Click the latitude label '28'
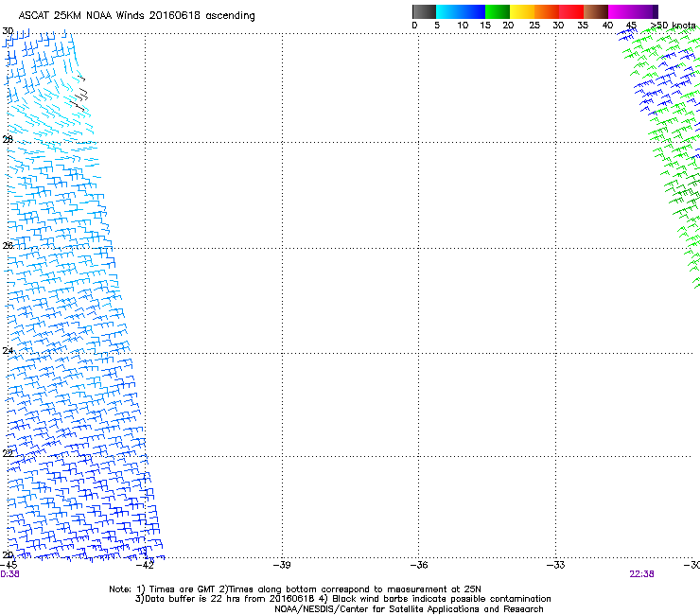 pos(8,140)
